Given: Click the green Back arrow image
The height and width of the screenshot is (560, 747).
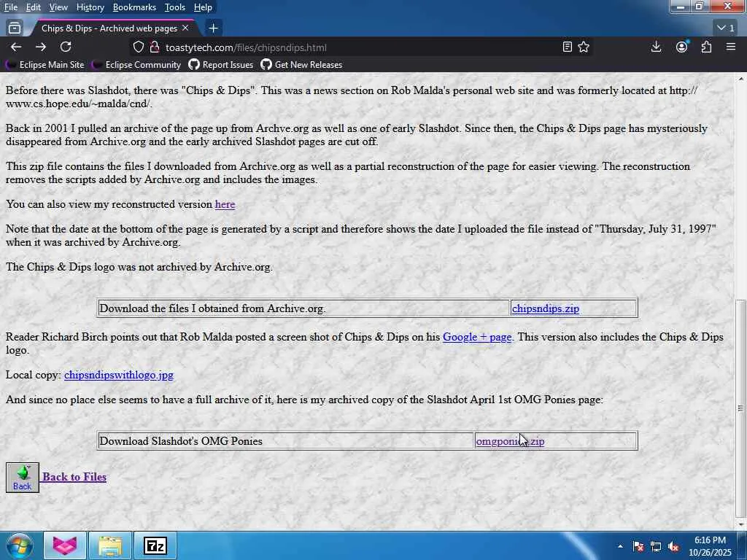Looking at the screenshot, I should [x=23, y=478].
